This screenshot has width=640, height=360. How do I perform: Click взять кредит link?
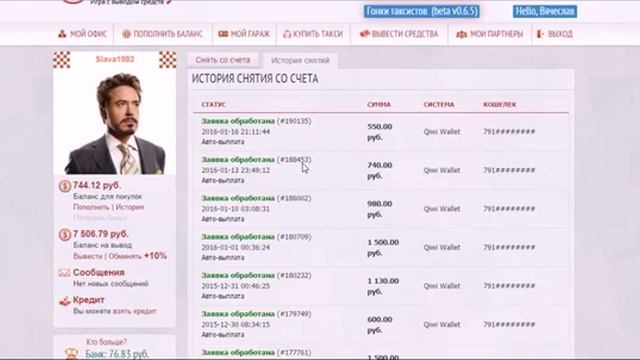click(x=135, y=311)
